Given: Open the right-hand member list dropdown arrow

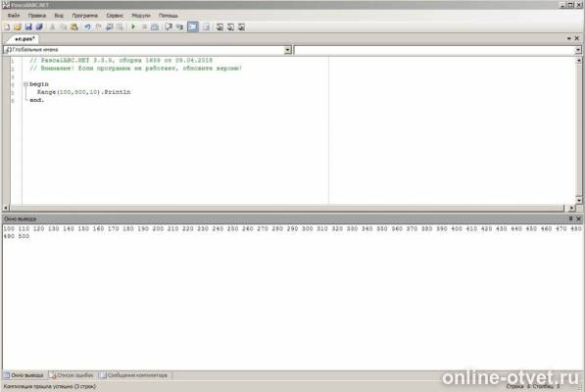Looking at the screenshot, I should pyautogui.click(x=578, y=50).
